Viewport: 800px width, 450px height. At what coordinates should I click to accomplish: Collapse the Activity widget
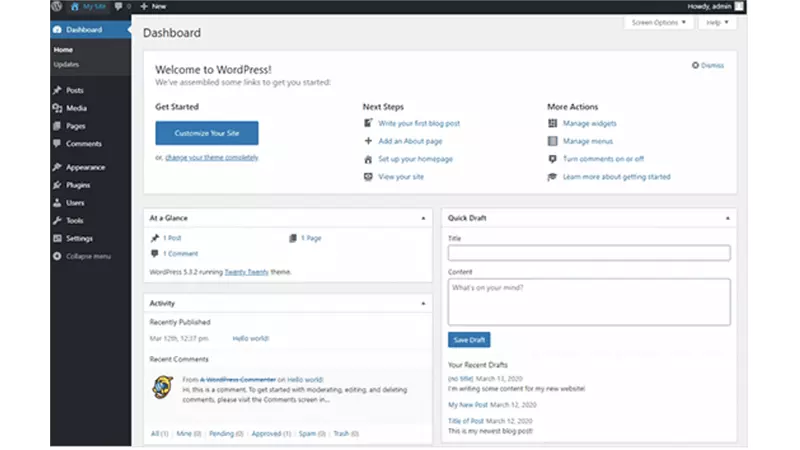423,304
